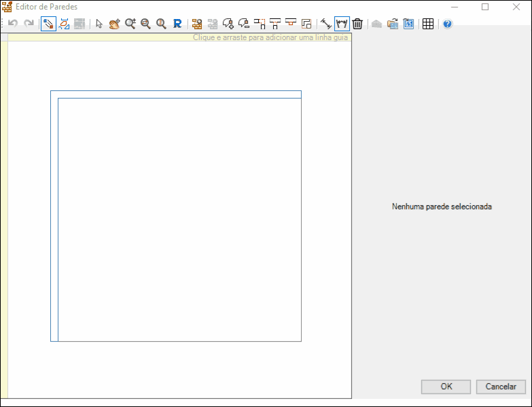Click the zoom in magnifier icon
Viewport: 532px width, 407px height.
point(130,24)
